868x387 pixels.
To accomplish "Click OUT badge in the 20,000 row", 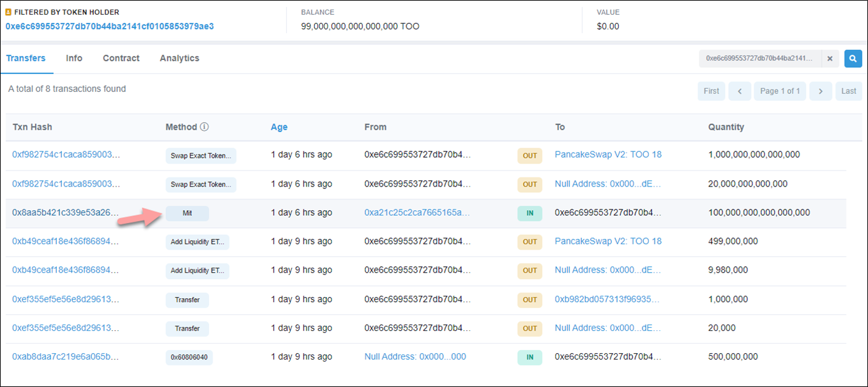I will click(529, 328).
